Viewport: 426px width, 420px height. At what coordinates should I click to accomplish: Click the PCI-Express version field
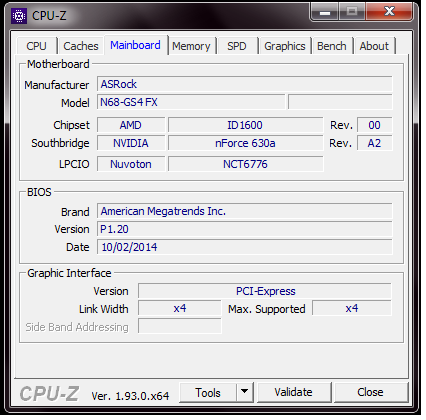(265, 291)
